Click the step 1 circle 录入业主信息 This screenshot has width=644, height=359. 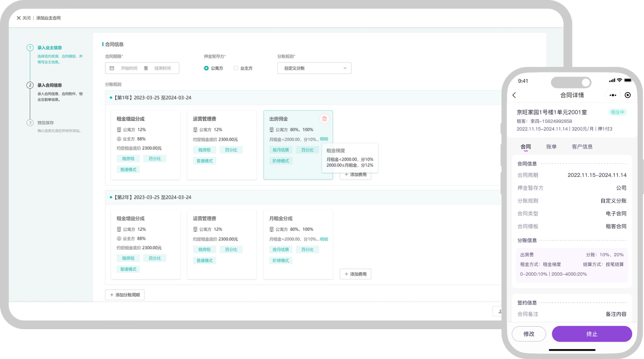tap(30, 48)
